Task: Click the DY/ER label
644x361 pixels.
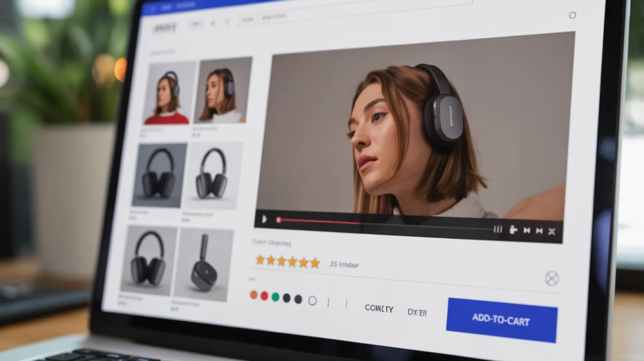Action: [417, 313]
